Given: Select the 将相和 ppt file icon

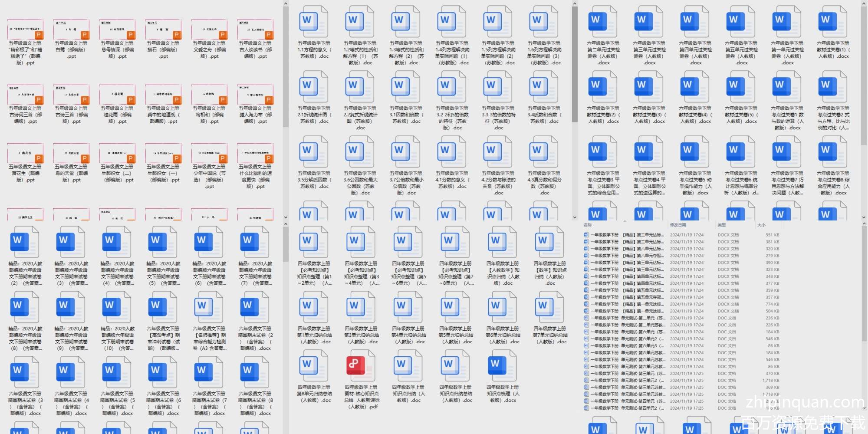Looking at the screenshot, I should point(209,94).
